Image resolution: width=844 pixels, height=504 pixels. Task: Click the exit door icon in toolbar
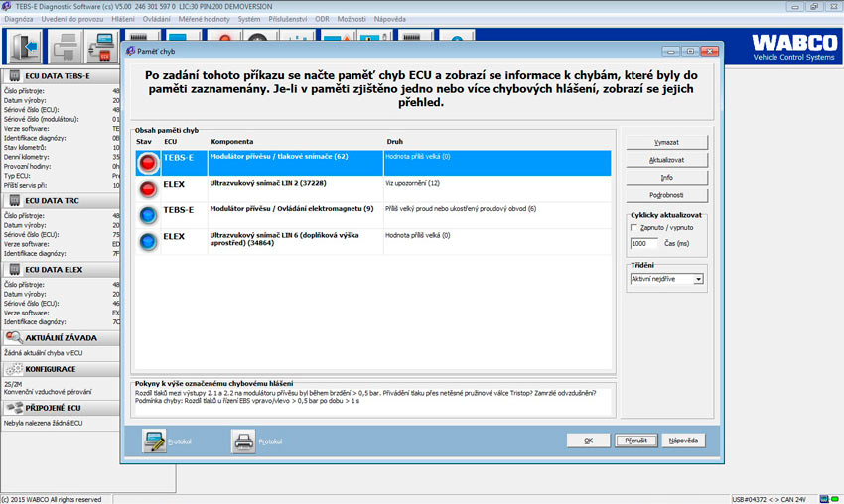pos(25,48)
